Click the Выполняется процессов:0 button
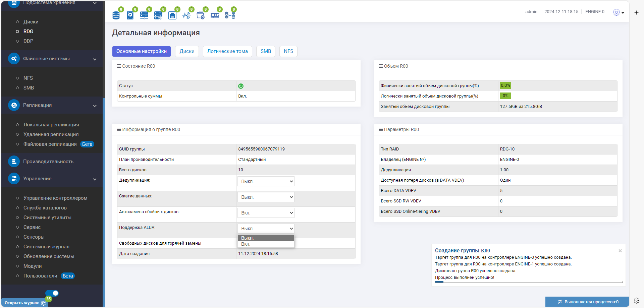 coord(587,302)
